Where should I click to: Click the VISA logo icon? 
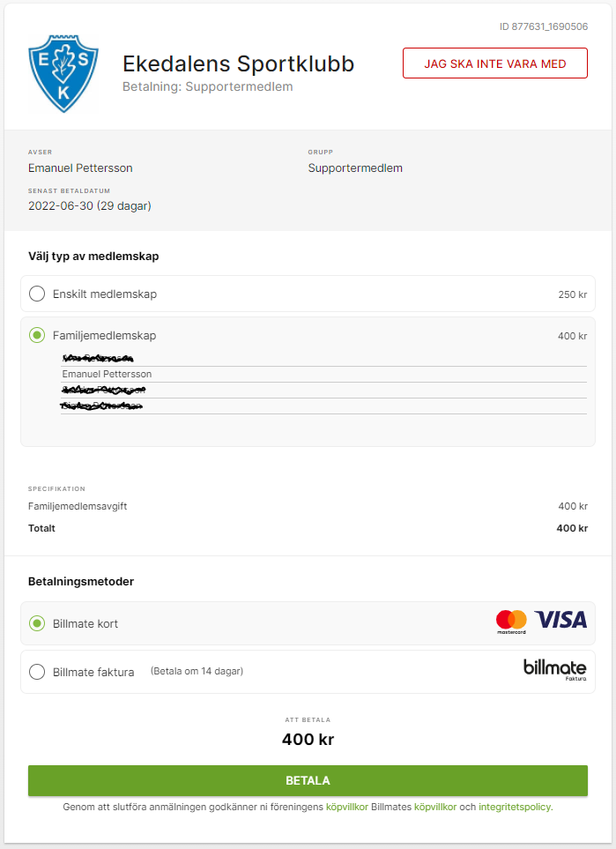pyautogui.click(x=560, y=620)
